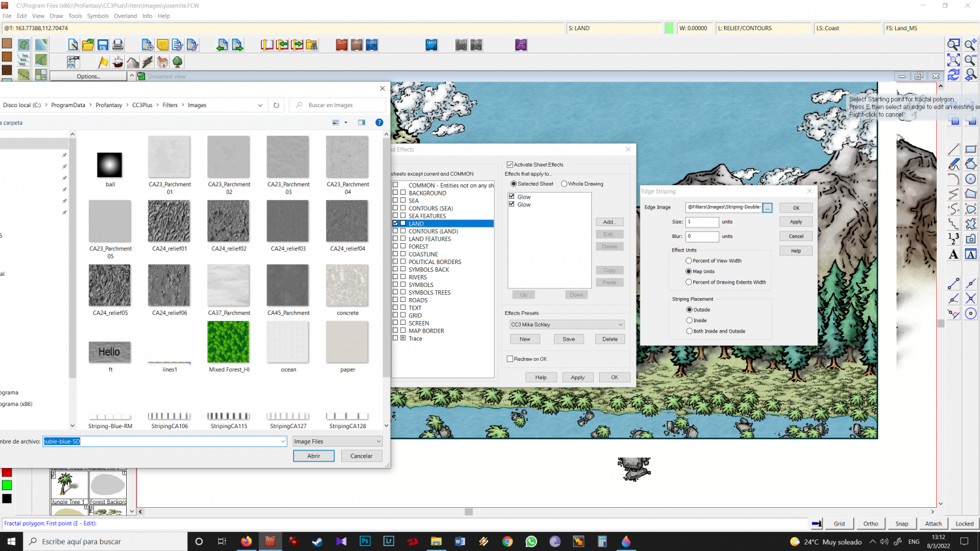This screenshot has height=551, width=980.
Task: Select the Number label '1 2 3' tool
Action: coord(954,239)
